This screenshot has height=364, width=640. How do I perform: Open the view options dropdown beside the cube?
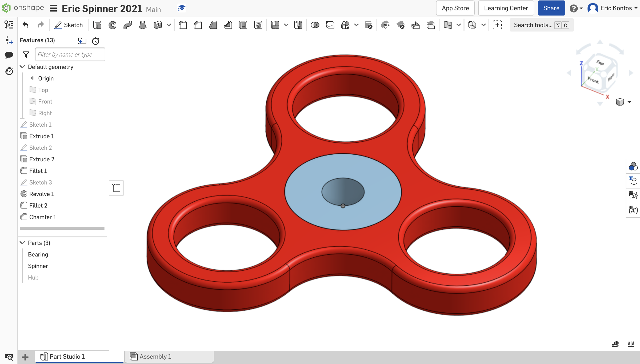pos(630,102)
